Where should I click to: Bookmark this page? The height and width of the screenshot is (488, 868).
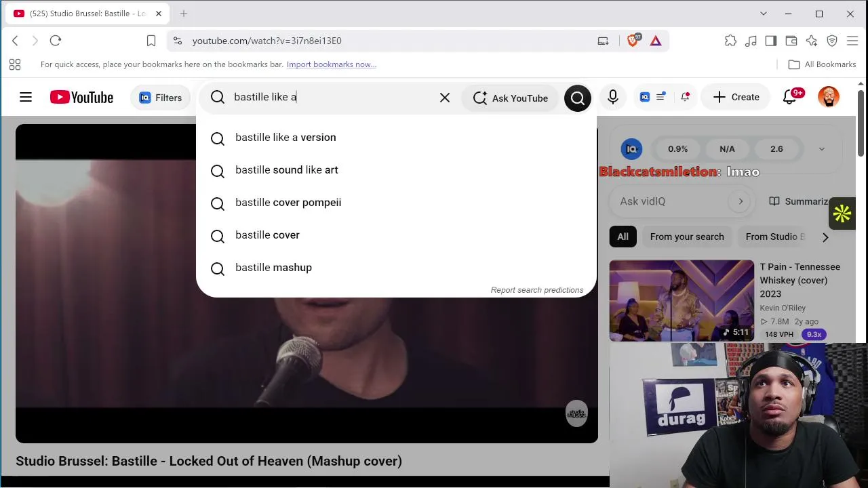(x=151, y=41)
